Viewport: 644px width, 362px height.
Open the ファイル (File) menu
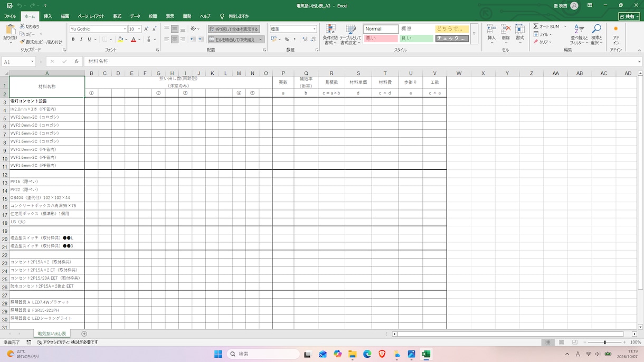[x=10, y=16]
